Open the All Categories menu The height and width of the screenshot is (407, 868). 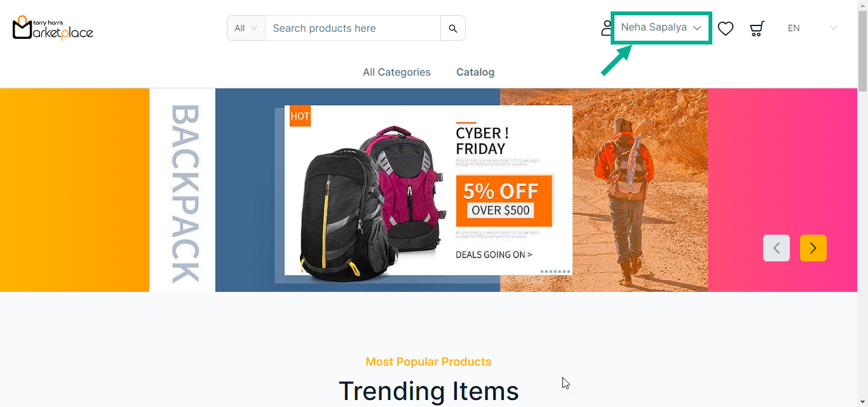[397, 72]
